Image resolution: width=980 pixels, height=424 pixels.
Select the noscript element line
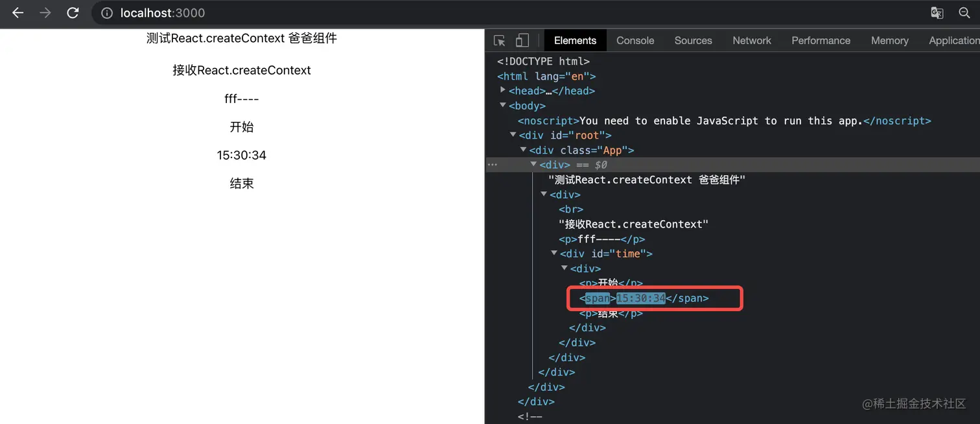click(725, 121)
